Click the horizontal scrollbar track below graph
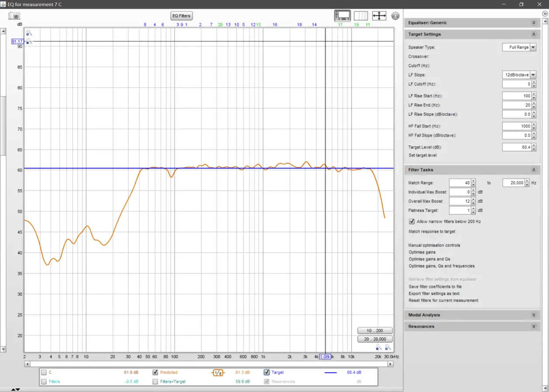The width and height of the screenshot is (549, 392). 208,364
